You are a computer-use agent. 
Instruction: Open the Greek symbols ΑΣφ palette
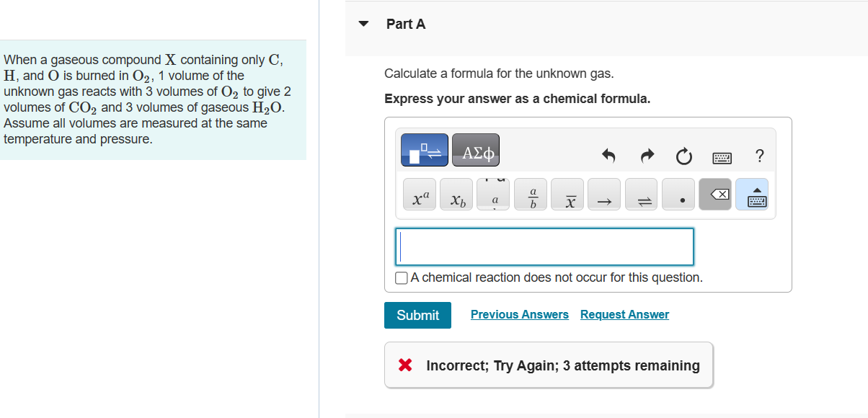point(476,150)
